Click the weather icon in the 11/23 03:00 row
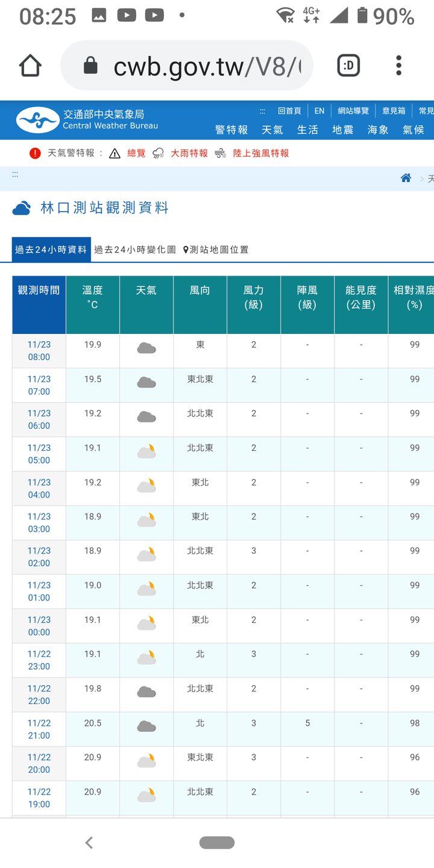 click(x=146, y=520)
